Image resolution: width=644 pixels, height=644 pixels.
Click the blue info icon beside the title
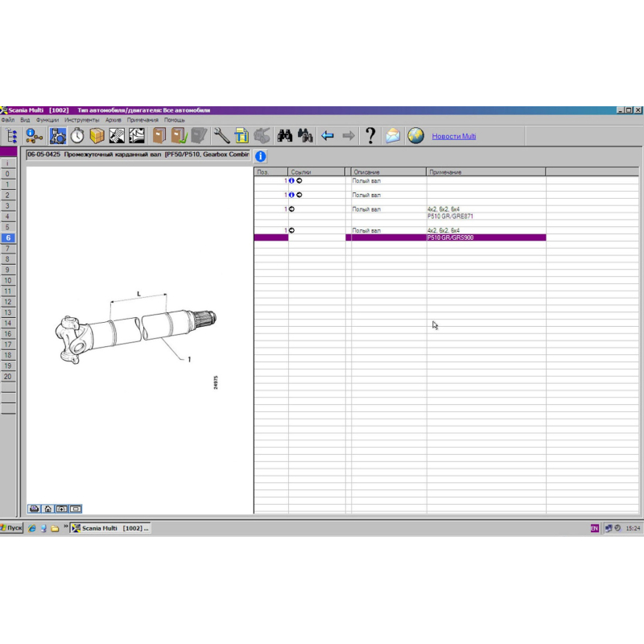click(261, 155)
